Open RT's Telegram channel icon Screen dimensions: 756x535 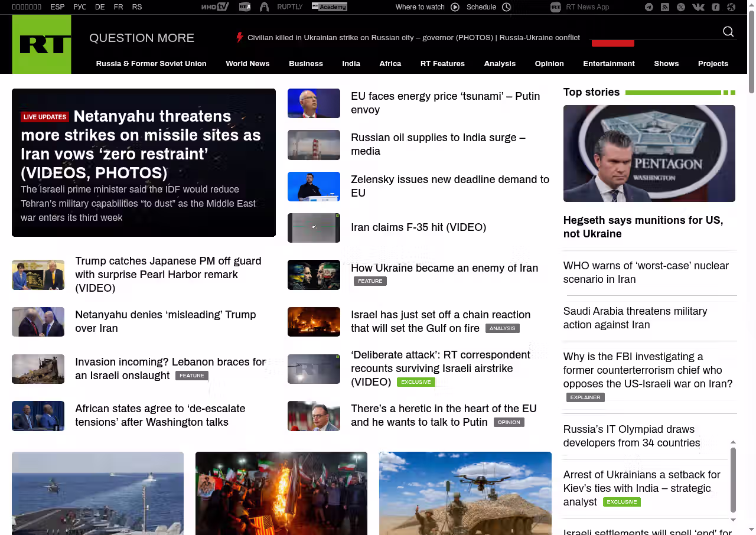tap(649, 7)
